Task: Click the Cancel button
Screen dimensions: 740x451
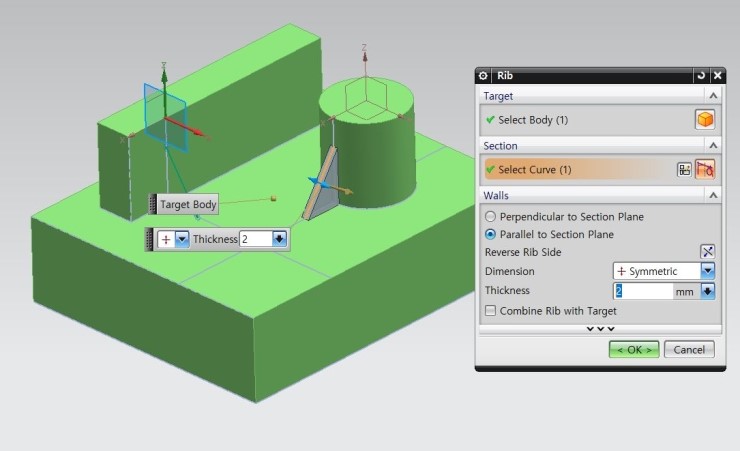Action: 689,350
